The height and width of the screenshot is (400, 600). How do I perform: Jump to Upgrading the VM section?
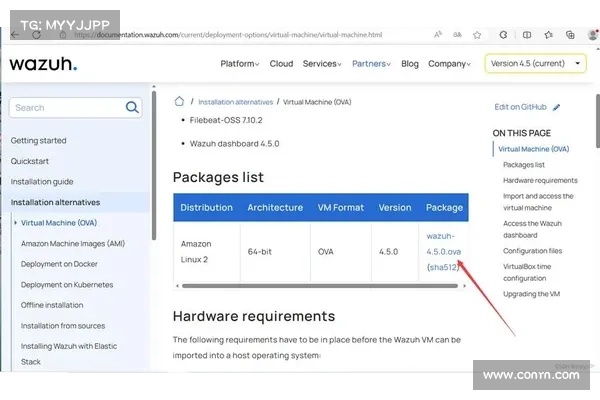(531, 294)
